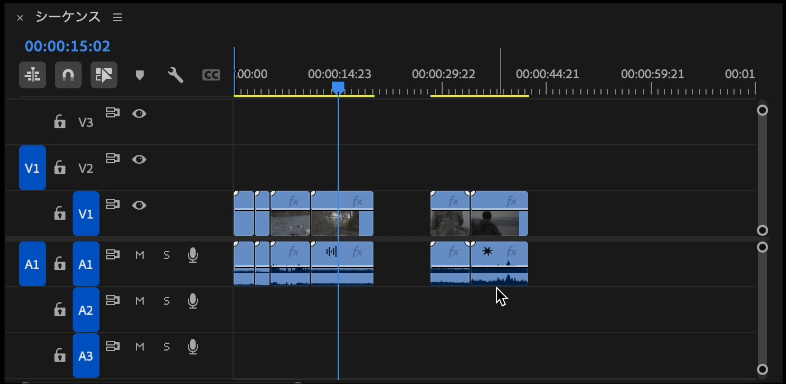Open caption track options CC button
Image resolution: width=786 pixels, height=384 pixels.
point(211,75)
